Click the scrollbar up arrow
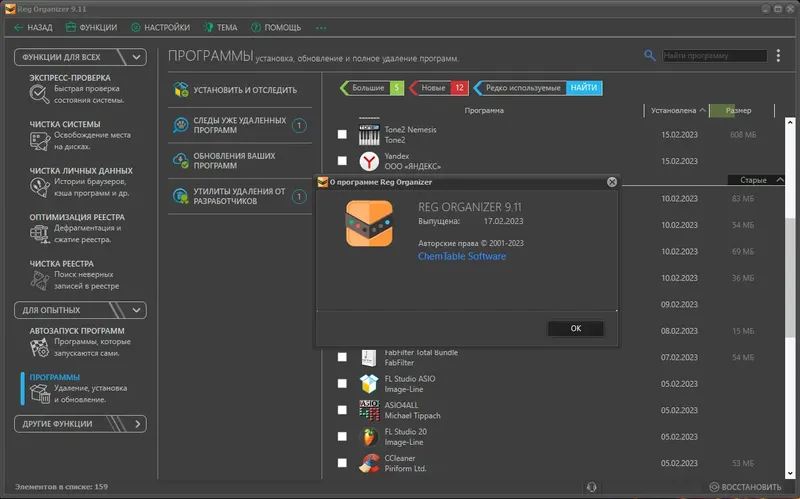The height and width of the screenshot is (499, 800). click(790, 122)
